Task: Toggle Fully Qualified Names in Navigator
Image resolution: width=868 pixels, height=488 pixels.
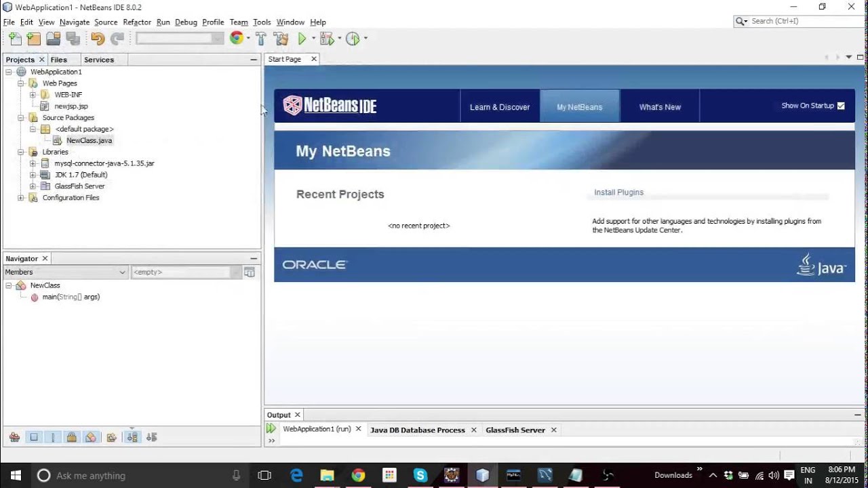Action: point(112,437)
